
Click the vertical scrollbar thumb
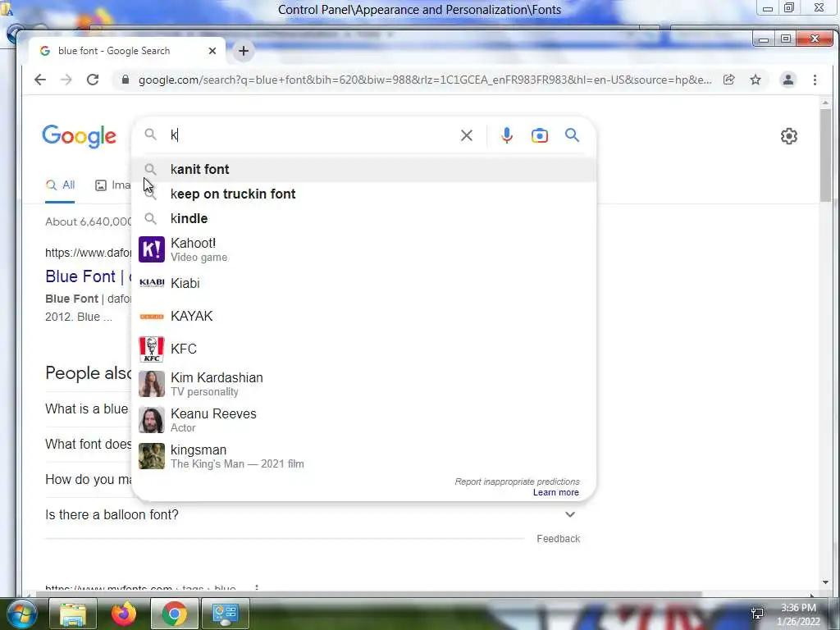825,155
